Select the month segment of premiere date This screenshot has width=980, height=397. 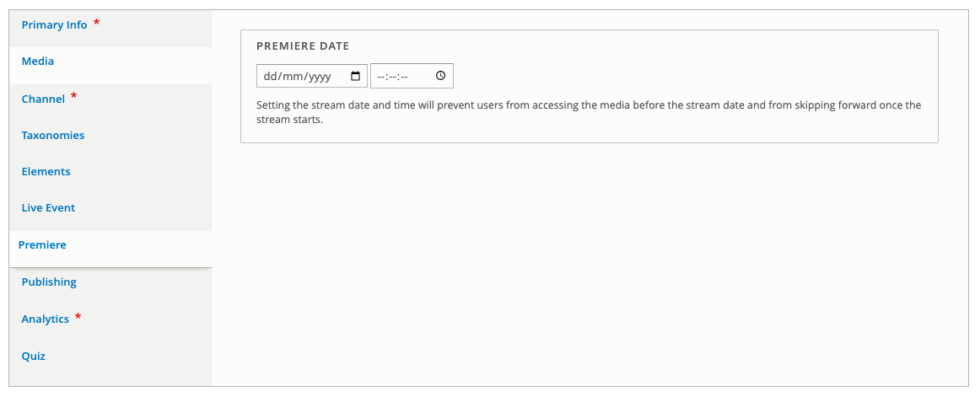click(x=291, y=76)
